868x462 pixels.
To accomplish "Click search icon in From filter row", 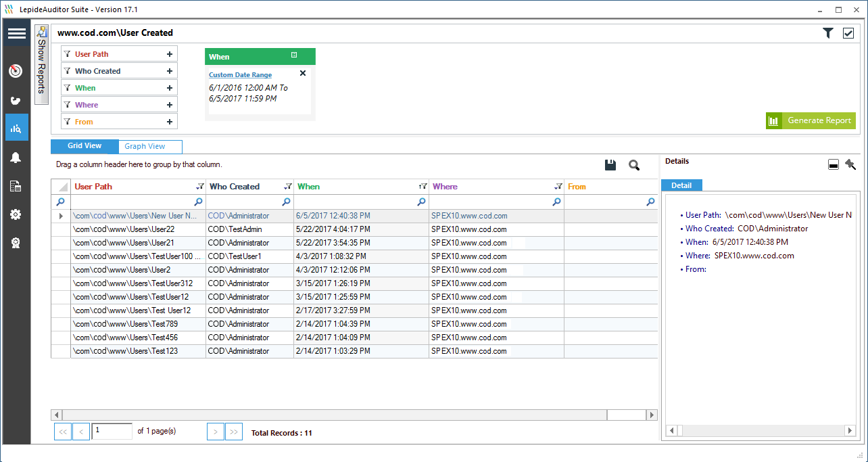I will pos(650,202).
